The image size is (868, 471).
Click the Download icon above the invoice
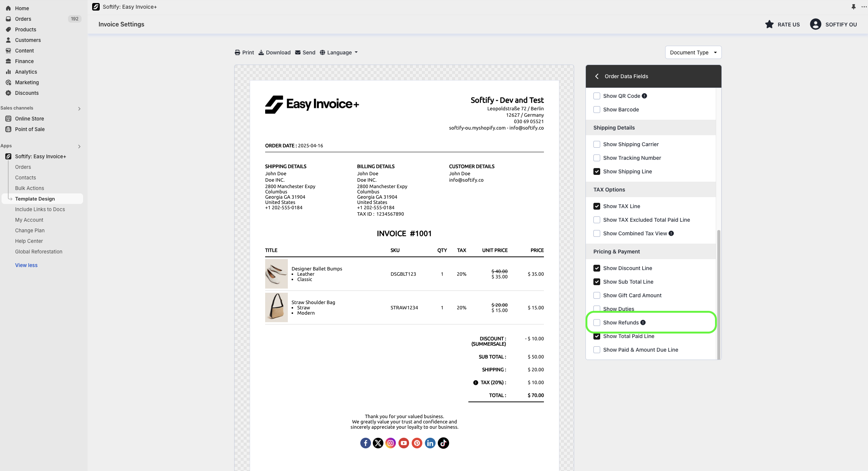(x=261, y=53)
